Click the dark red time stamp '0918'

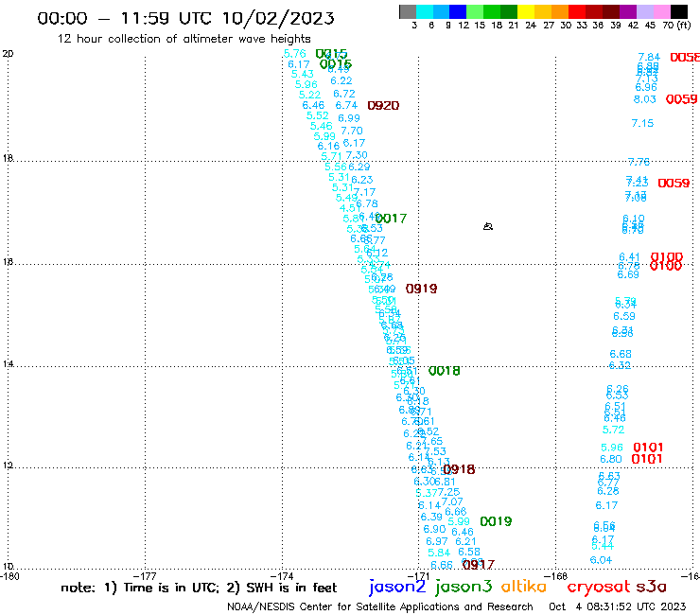click(x=459, y=469)
